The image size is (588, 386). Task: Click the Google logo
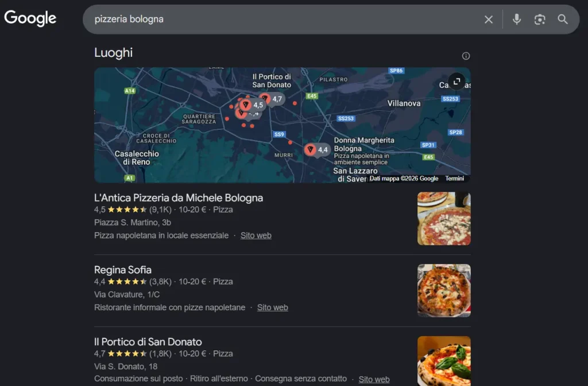point(30,18)
